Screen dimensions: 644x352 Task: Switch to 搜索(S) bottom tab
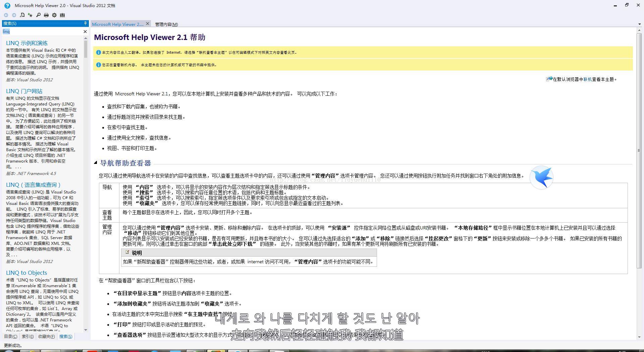(66, 336)
